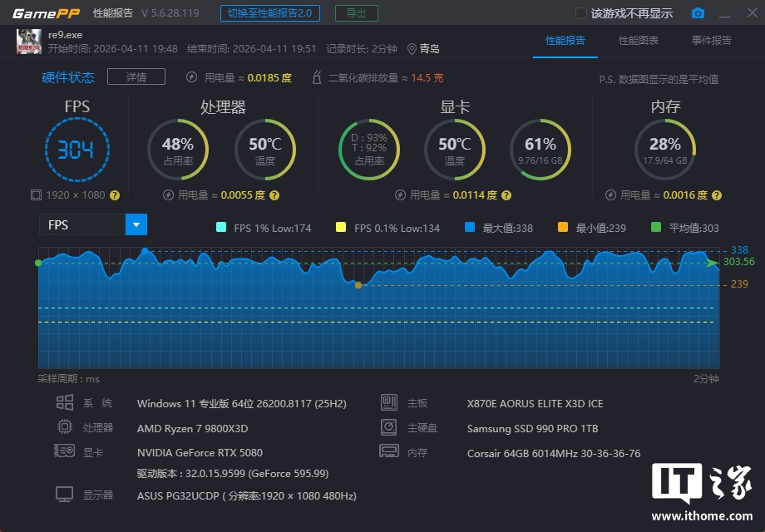Click the motherboard icon next to 主板

pyautogui.click(x=389, y=403)
